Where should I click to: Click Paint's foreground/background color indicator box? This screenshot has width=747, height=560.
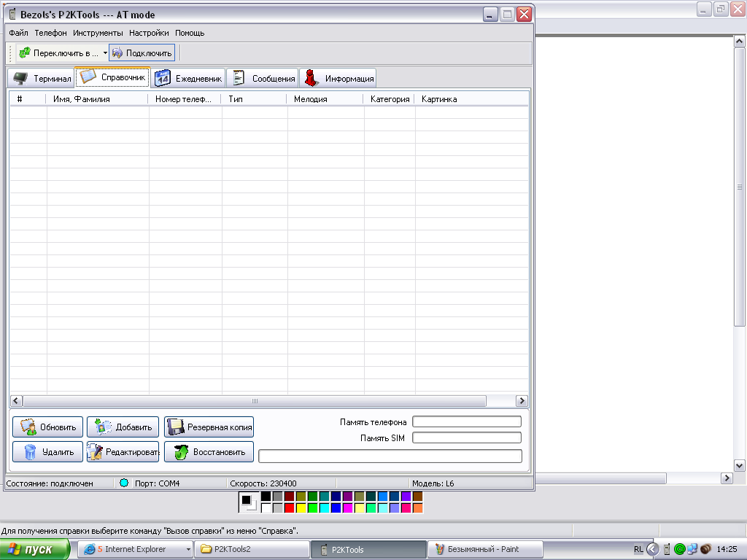tap(249, 502)
